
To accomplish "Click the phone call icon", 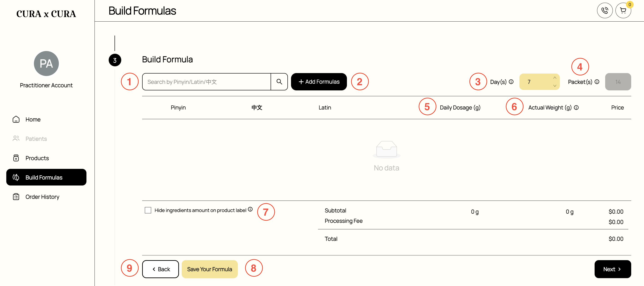I will pos(604,11).
